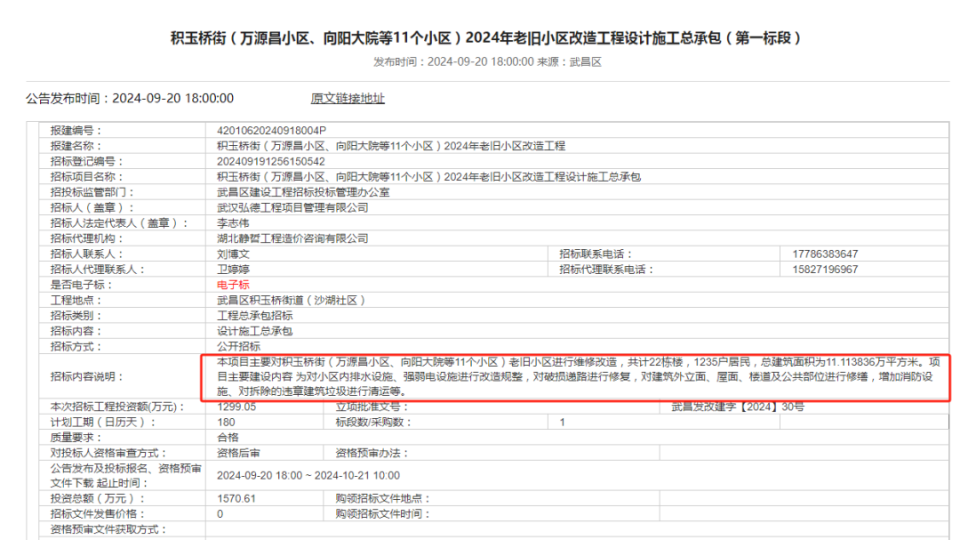The image size is (960, 540).
Task: Click the 招标文件发售价格 label
Action: point(98,514)
